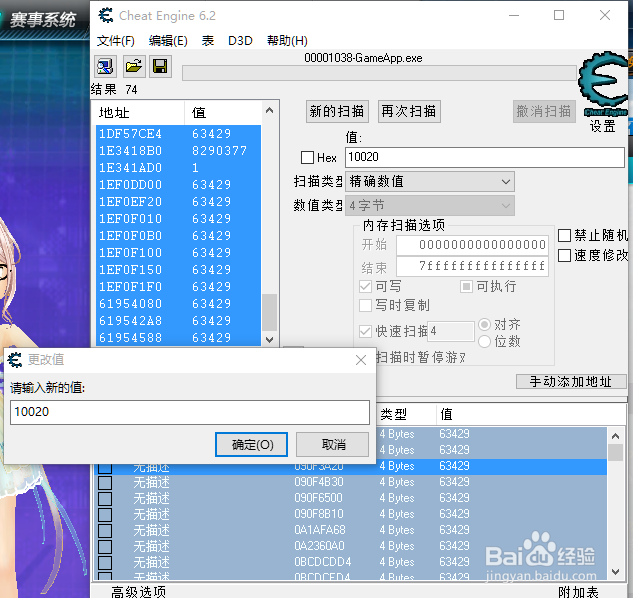
Task: Toggle freeze checkbox for row 0BCDCDD4
Action: [x=105, y=562]
